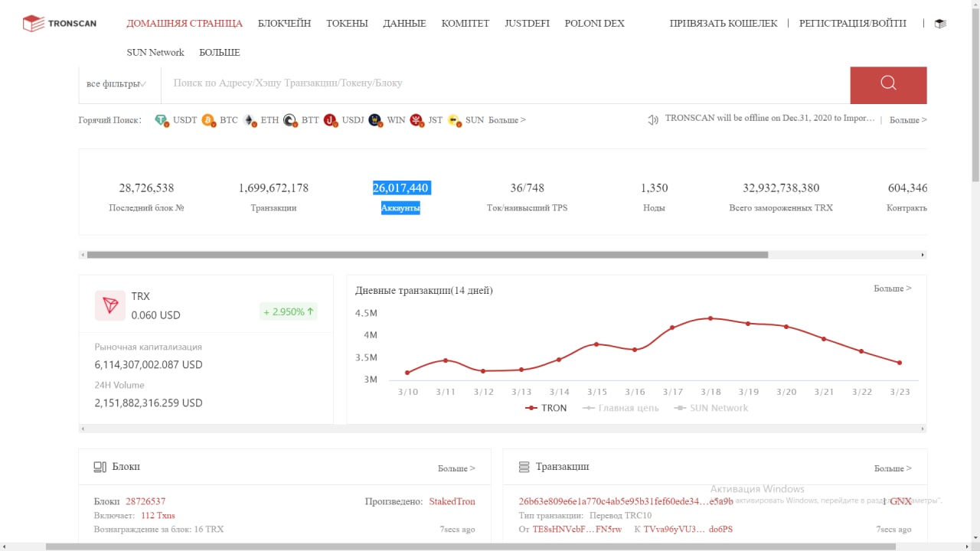Screen dimensions: 980x551
Task: Click the BTT token icon
Action: coord(290,120)
